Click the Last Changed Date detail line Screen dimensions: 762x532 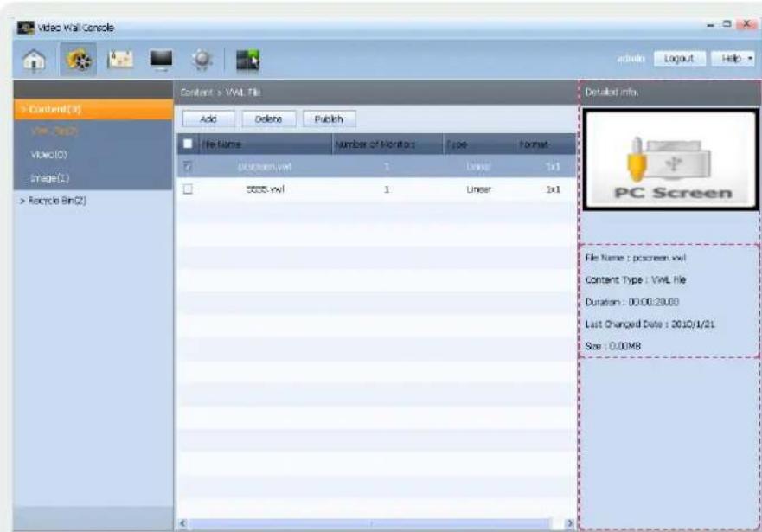point(650,324)
